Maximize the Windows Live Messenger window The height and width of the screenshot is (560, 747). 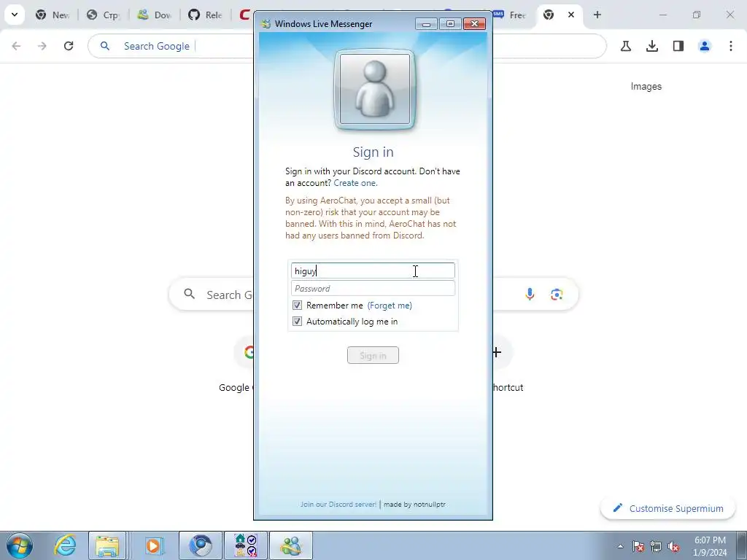click(450, 24)
